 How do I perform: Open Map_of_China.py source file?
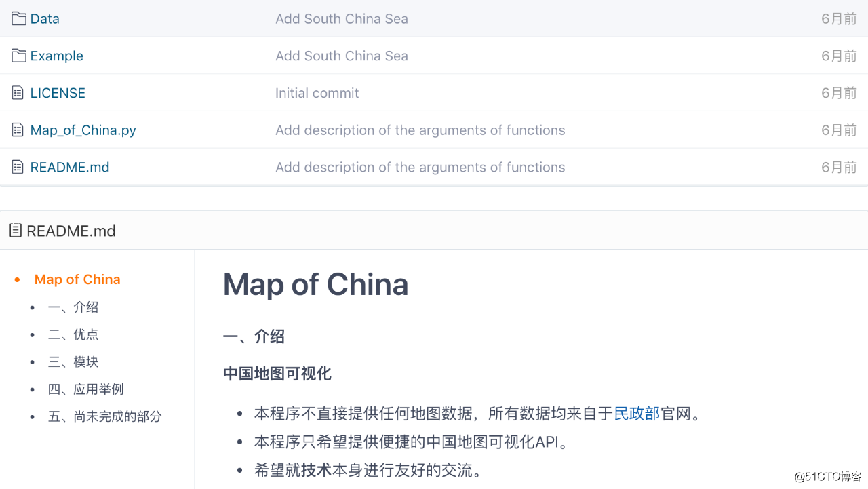83,130
